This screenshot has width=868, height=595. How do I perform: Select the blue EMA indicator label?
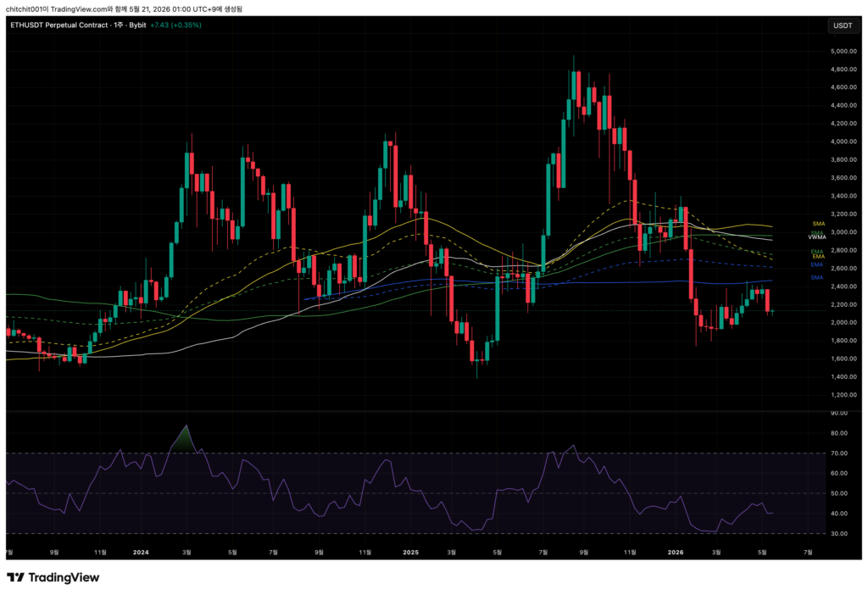817,264
